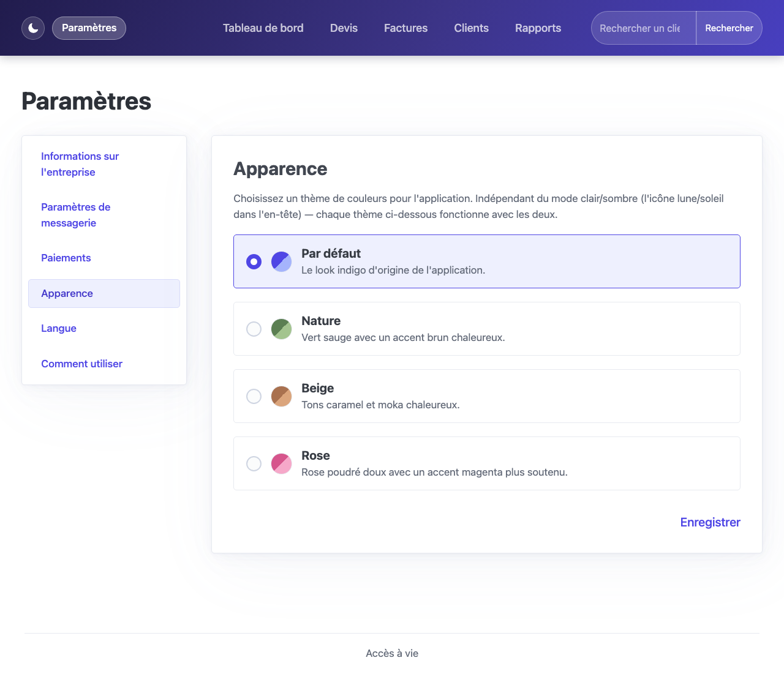Toggle dark mode with the moon icon

pyautogui.click(x=33, y=28)
